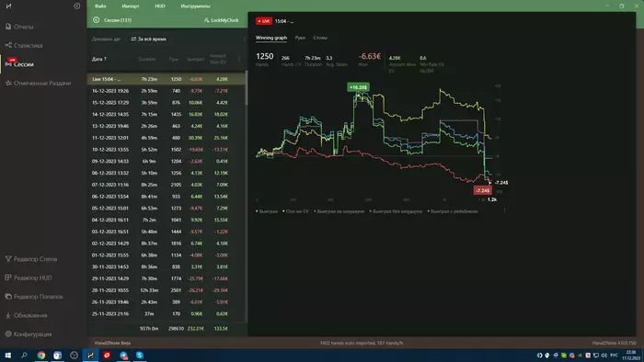This screenshot has width=644, height=362.
Task: Click the 1250 Hands counter
Action: point(265,57)
